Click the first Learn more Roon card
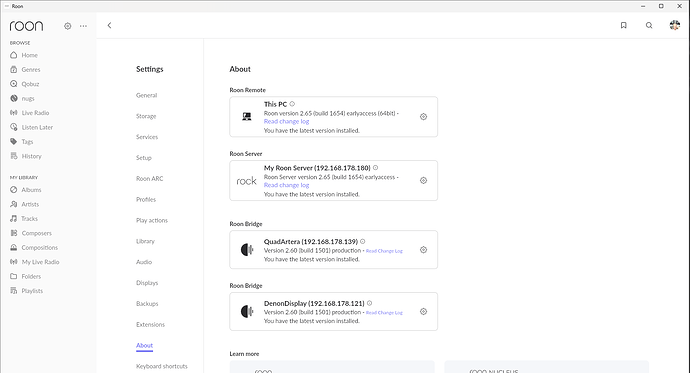Viewport: 690px width, 373px height. (x=332, y=367)
